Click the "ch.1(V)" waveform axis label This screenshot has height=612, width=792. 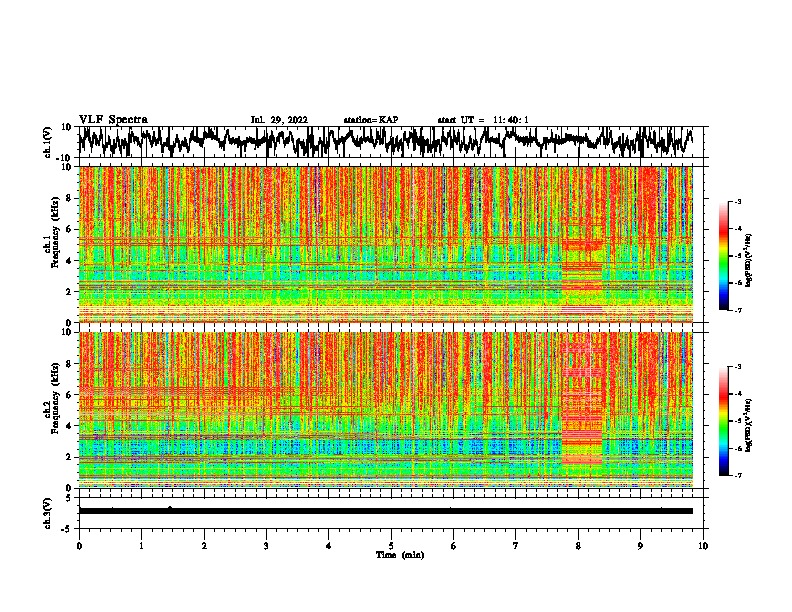point(48,142)
